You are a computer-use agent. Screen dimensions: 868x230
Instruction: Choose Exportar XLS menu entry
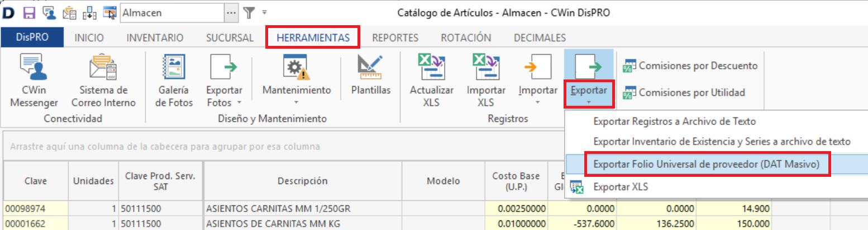tap(717, 187)
